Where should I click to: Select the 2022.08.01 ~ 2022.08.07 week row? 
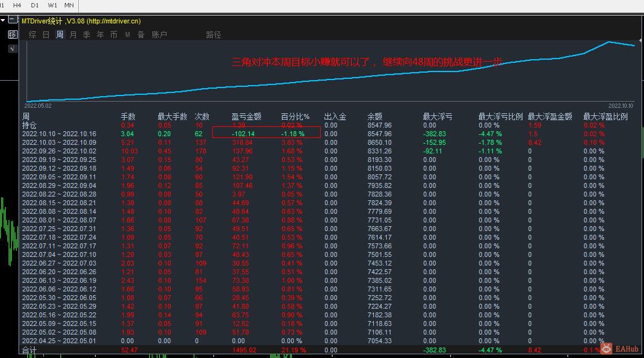point(59,220)
